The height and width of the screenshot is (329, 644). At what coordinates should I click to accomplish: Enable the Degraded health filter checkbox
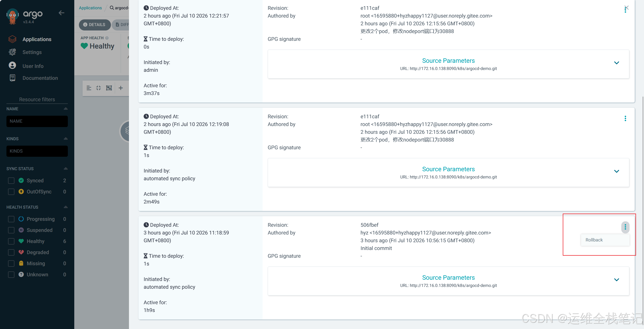click(11, 252)
